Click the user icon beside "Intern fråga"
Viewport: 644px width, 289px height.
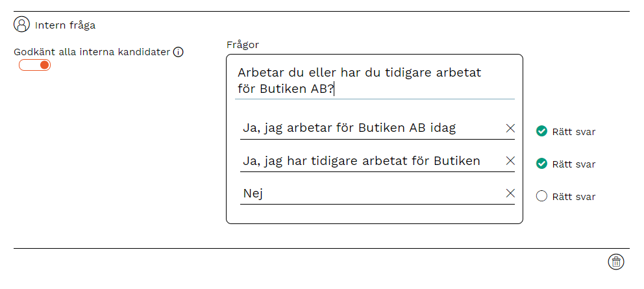click(x=22, y=25)
